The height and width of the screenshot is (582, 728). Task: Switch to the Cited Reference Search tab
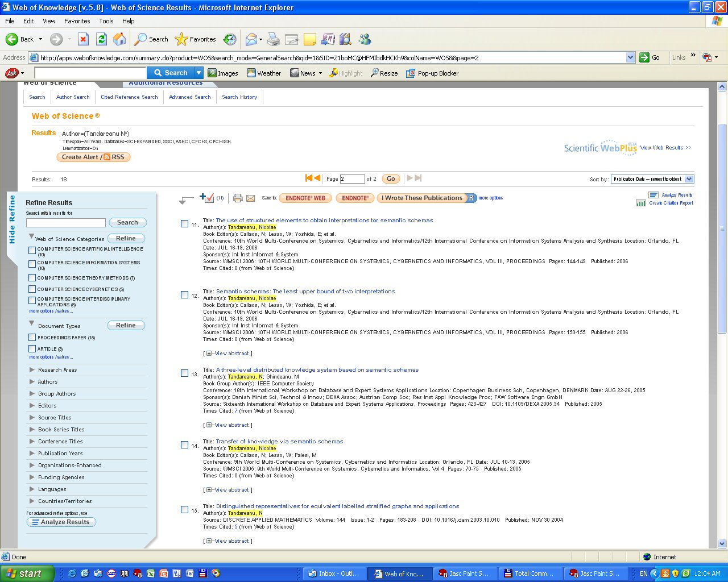click(x=129, y=97)
